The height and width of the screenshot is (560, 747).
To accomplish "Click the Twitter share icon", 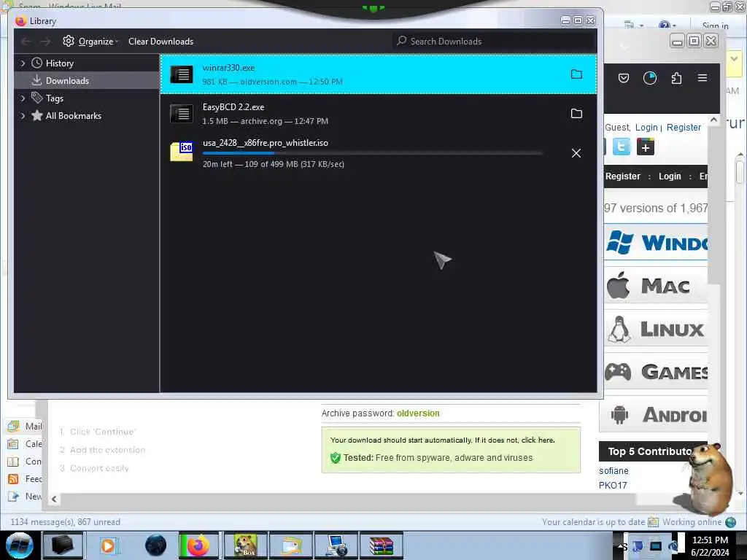I will [x=622, y=146].
